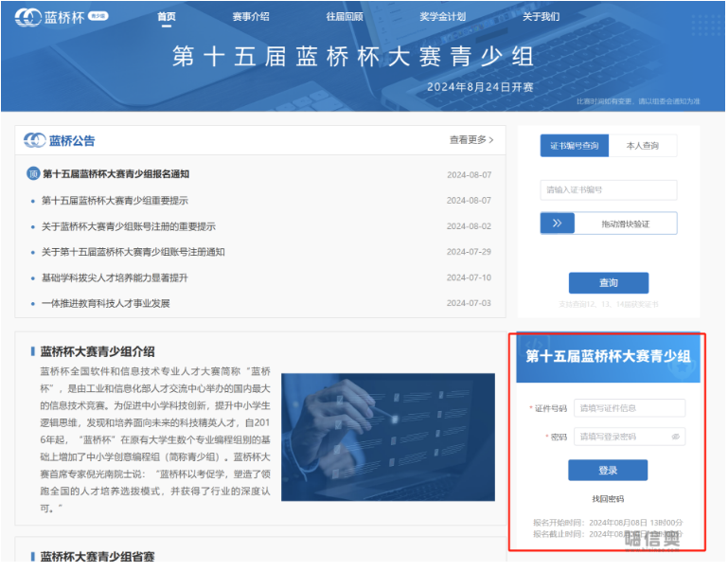
Task: Open the 奖学金计划 navigation item
Action: pos(442,17)
